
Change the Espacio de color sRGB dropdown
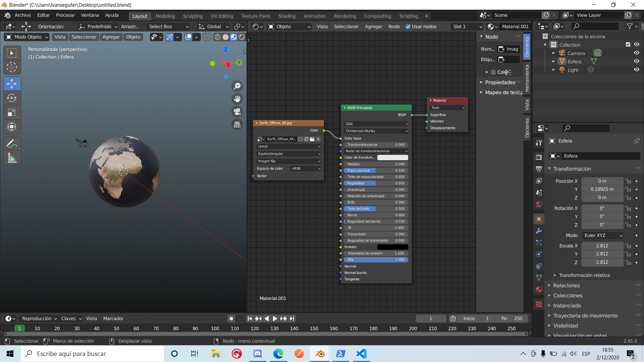pyautogui.click(x=306, y=168)
